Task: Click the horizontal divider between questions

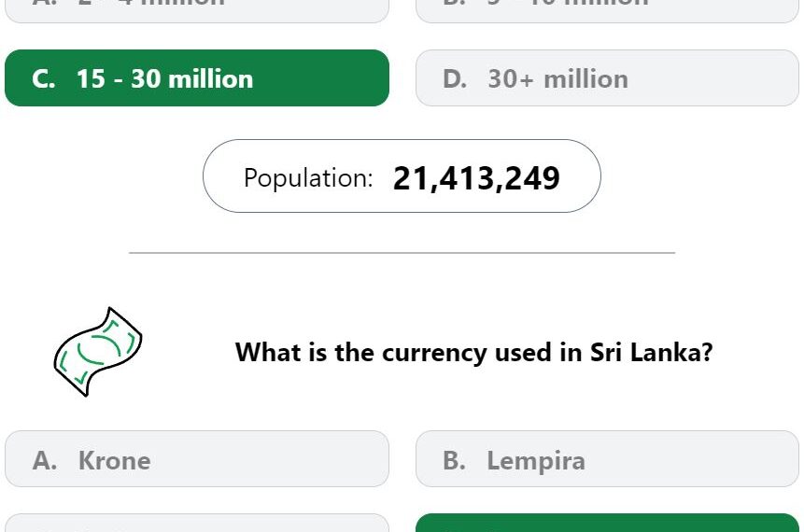Action: point(402,253)
